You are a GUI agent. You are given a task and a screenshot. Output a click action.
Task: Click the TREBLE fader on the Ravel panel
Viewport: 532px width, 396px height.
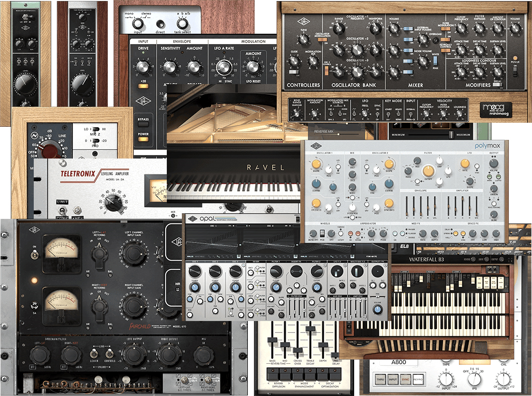[310, 329]
